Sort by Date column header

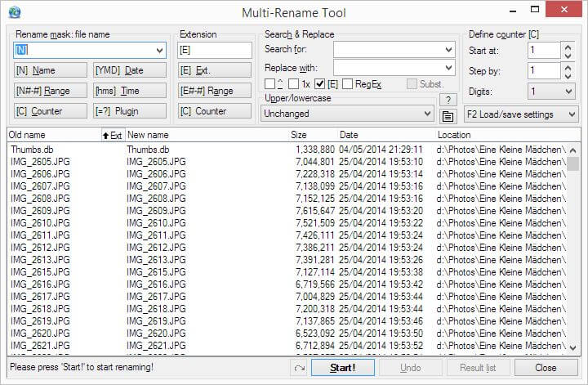386,135
